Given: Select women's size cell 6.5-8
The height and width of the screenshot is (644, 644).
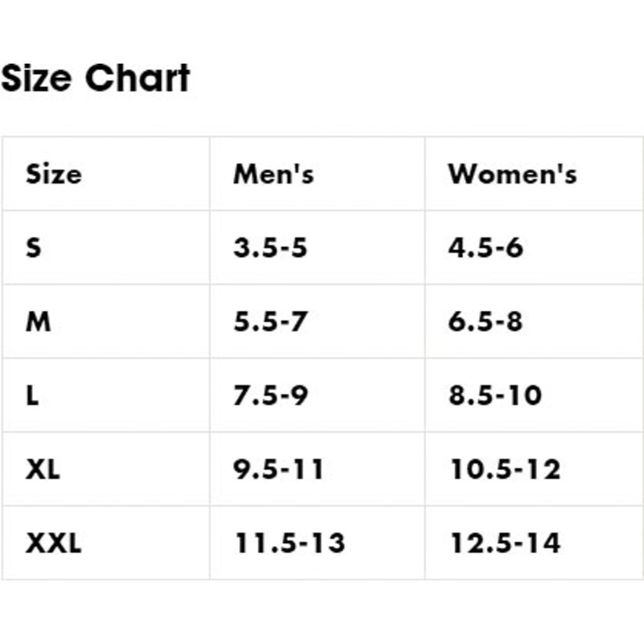Looking at the screenshot, I should tap(485, 321).
